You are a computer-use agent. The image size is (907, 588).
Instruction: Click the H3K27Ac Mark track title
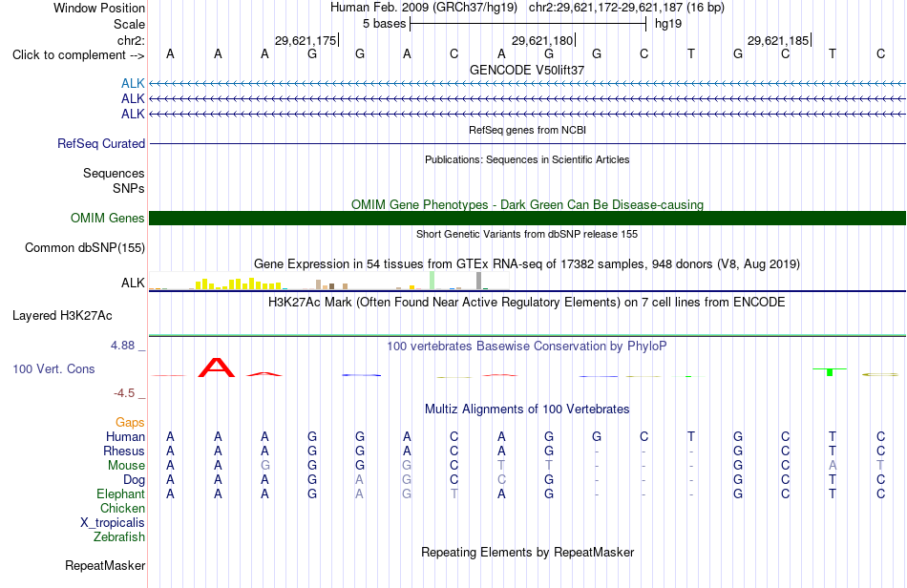[x=527, y=303]
